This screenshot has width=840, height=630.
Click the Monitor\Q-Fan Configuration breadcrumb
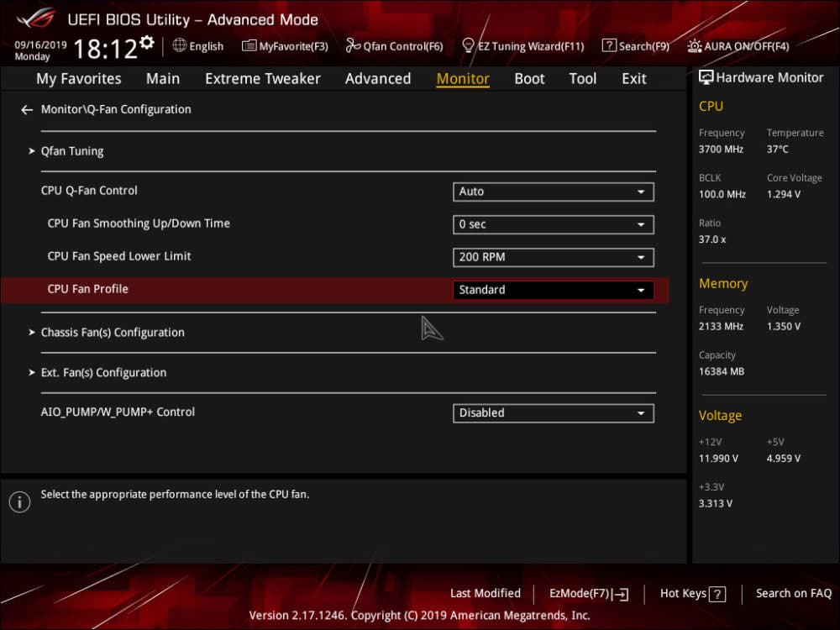pyautogui.click(x=116, y=109)
